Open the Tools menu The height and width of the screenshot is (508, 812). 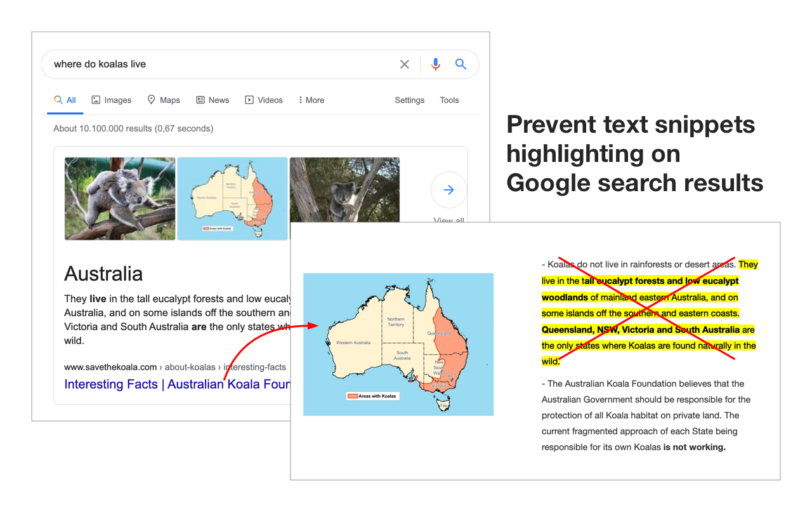(449, 100)
